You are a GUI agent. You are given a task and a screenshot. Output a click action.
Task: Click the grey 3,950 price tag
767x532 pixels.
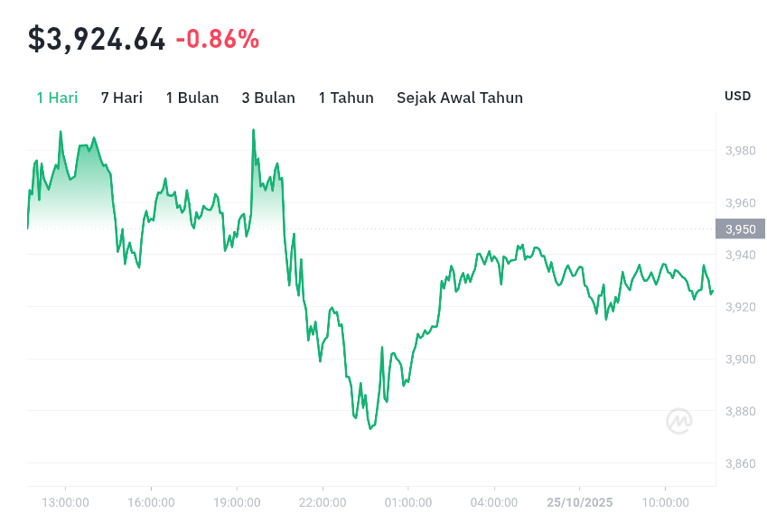click(x=741, y=229)
